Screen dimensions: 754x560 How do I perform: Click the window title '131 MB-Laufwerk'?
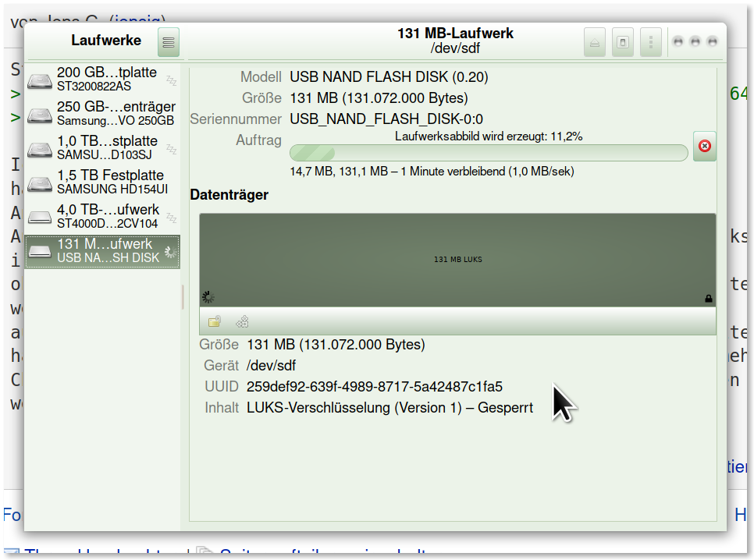click(455, 34)
